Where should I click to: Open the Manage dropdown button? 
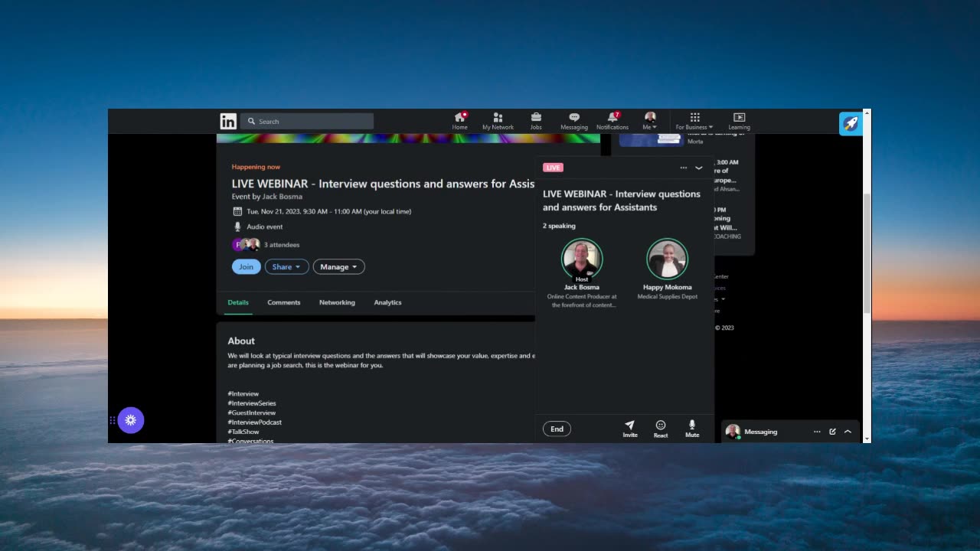tap(338, 267)
